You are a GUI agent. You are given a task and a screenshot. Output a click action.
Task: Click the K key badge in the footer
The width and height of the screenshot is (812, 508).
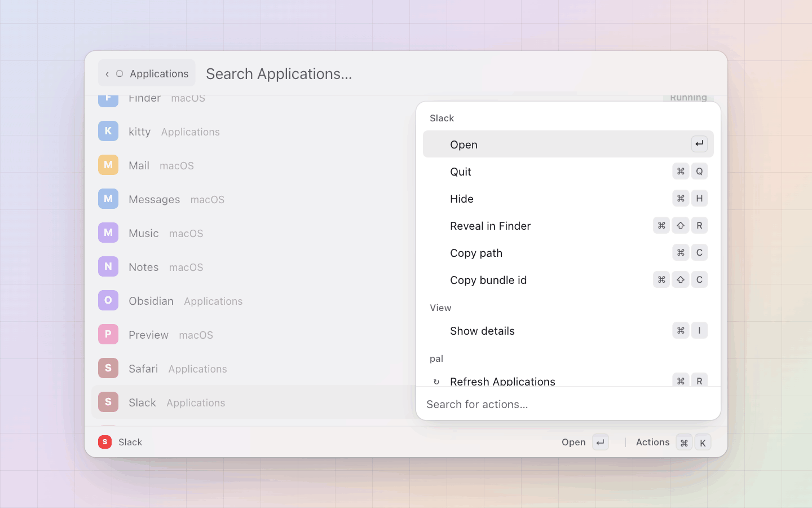pyautogui.click(x=703, y=443)
